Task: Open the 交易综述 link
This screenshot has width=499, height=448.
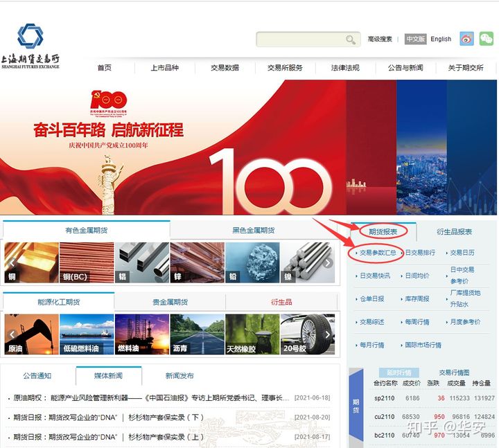Action: [x=371, y=322]
